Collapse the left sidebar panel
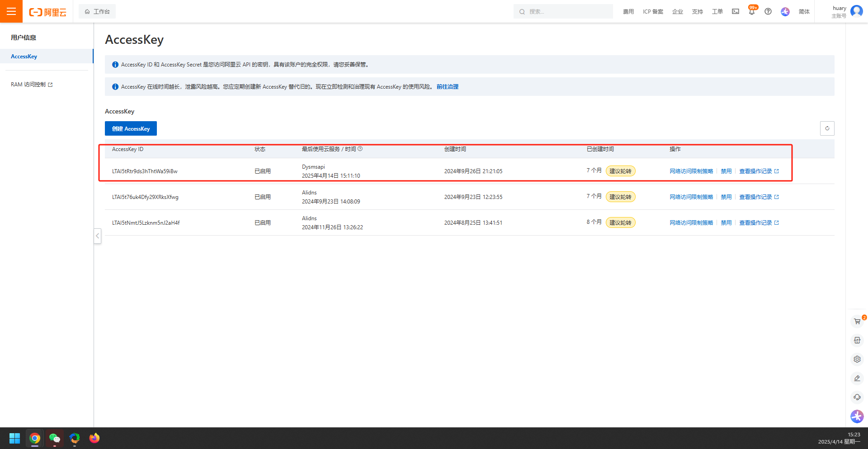The width and height of the screenshot is (868, 449). (97, 236)
